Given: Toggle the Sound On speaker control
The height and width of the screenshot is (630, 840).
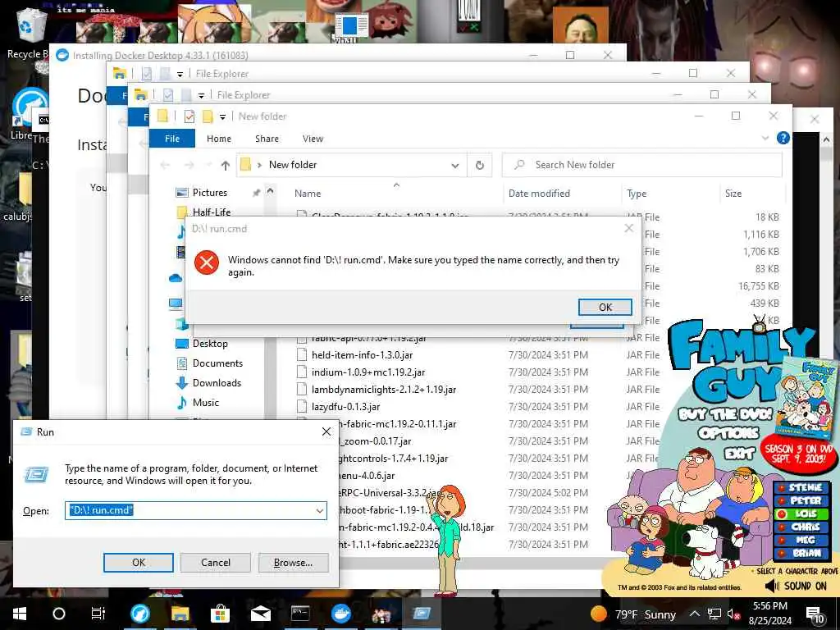Looking at the screenshot, I should point(797,586).
